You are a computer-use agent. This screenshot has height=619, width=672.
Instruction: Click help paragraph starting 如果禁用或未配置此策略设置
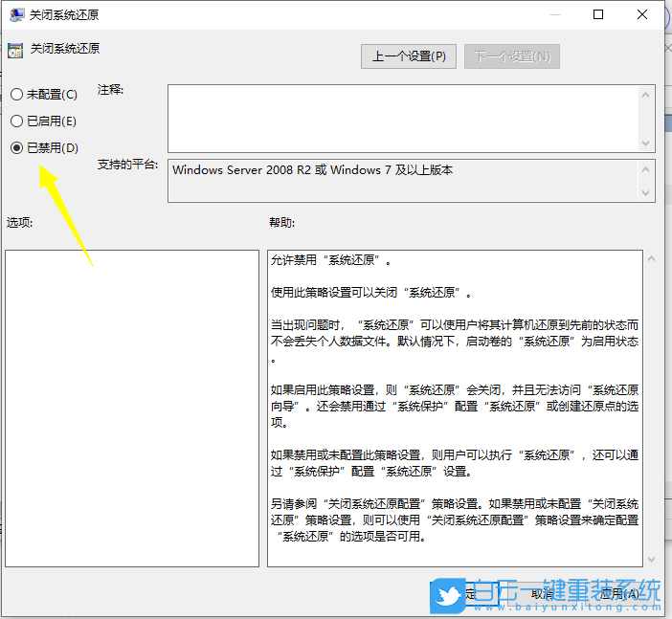click(455, 463)
